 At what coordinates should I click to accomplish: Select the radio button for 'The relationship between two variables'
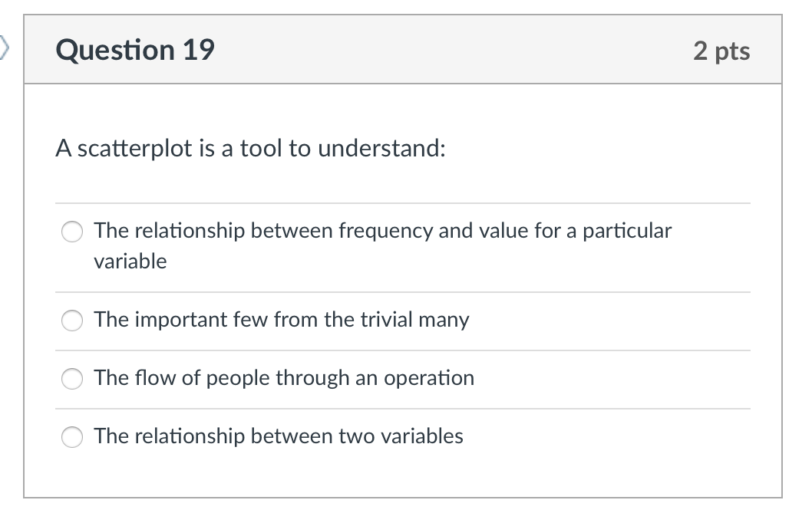coord(71,436)
